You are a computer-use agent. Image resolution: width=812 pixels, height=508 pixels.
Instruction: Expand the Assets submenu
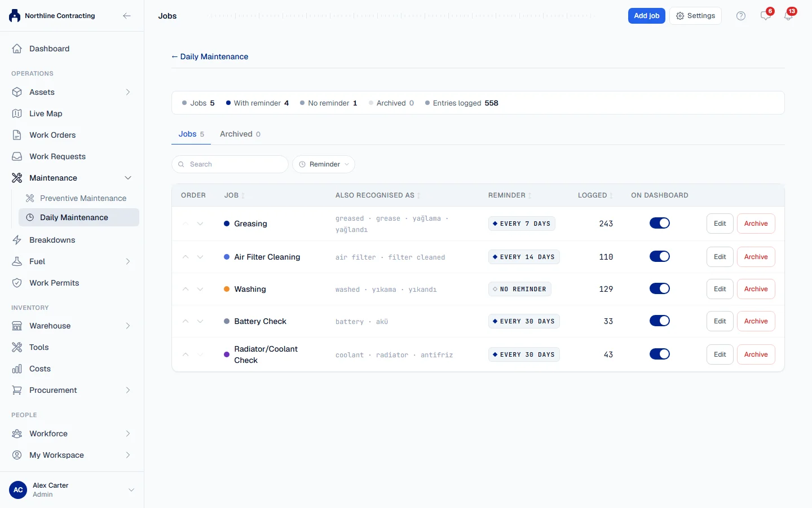128,92
